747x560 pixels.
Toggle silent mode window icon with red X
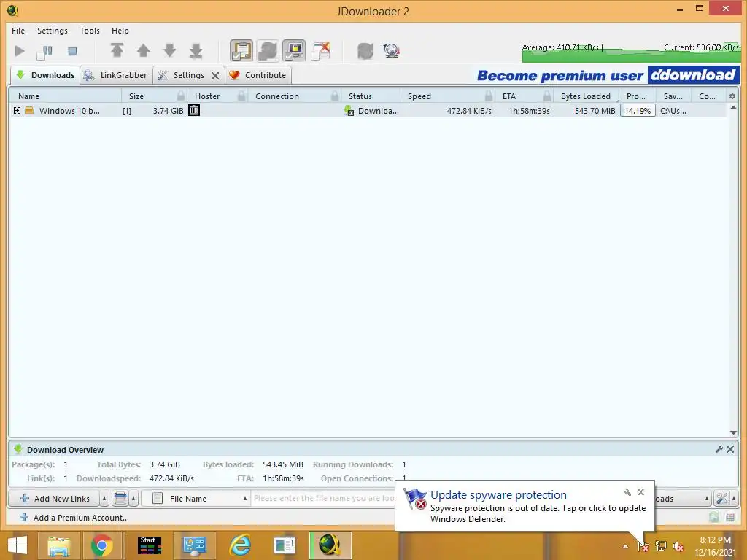pos(321,50)
